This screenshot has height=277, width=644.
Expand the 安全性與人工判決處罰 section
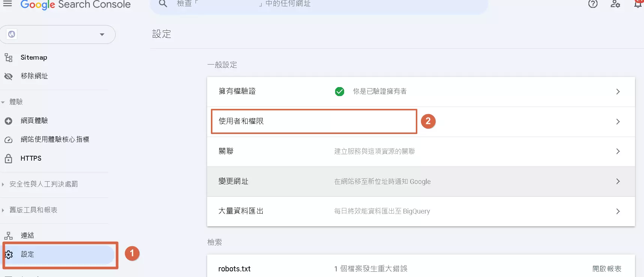tap(3, 184)
